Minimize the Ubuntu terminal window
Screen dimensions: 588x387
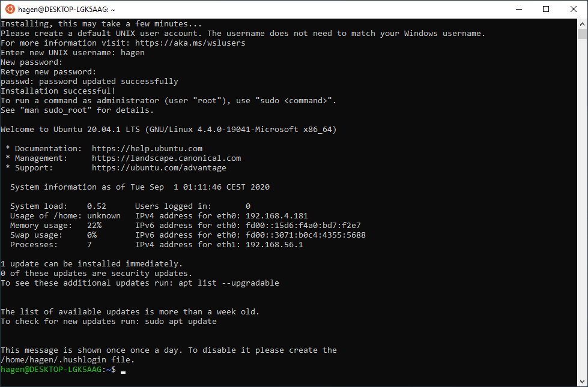[x=519, y=10]
